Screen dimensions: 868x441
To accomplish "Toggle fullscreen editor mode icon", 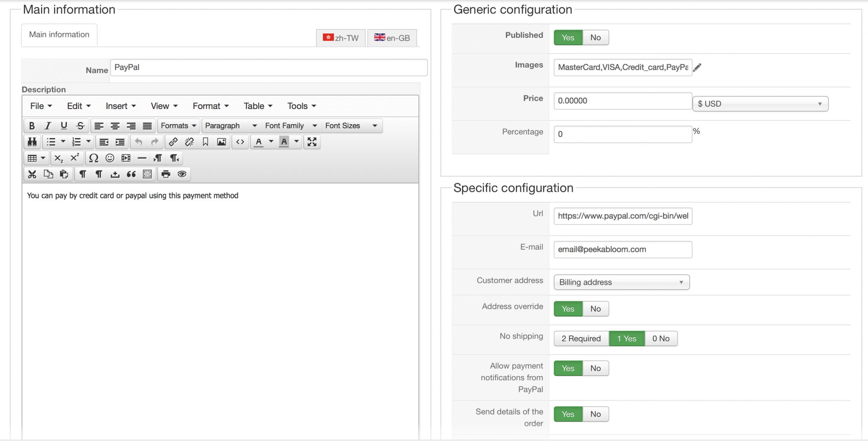I will pos(312,142).
